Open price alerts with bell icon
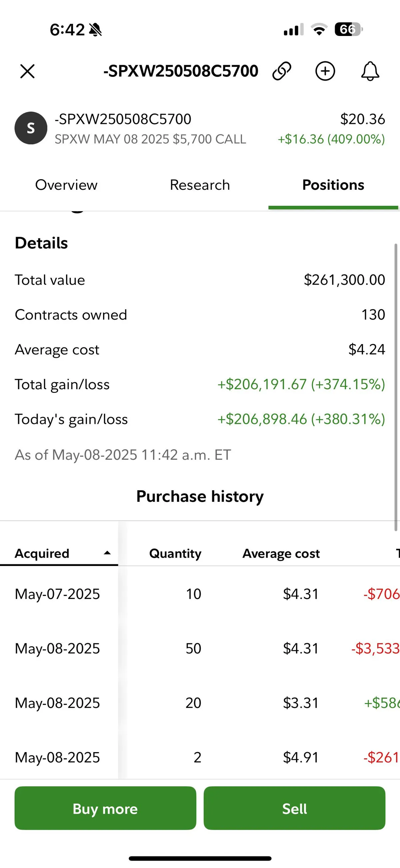The height and width of the screenshot is (868, 400). (370, 71)
